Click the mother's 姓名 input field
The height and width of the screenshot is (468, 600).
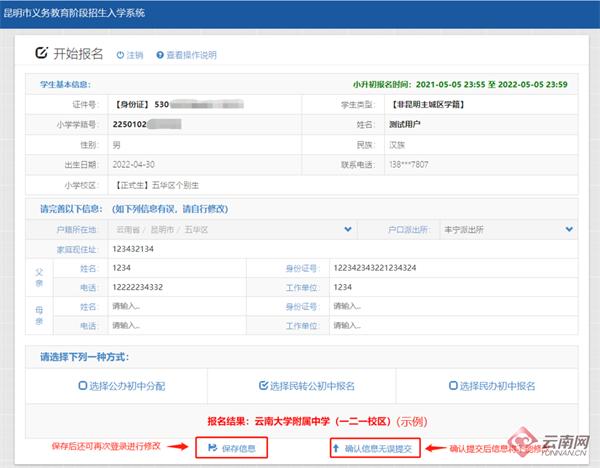tap(177, 307)
